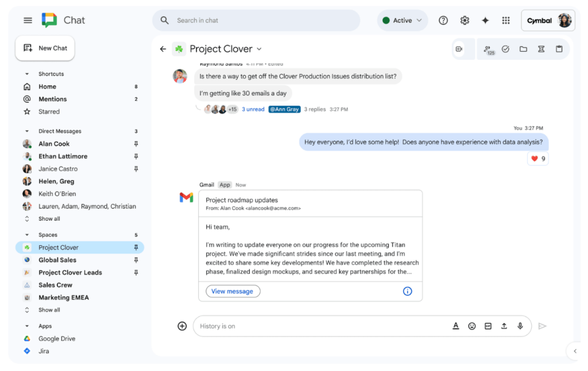The image size is (588, 371).
Task: Click the Gmail app icon beside the email card
Action: coord(186,198)
